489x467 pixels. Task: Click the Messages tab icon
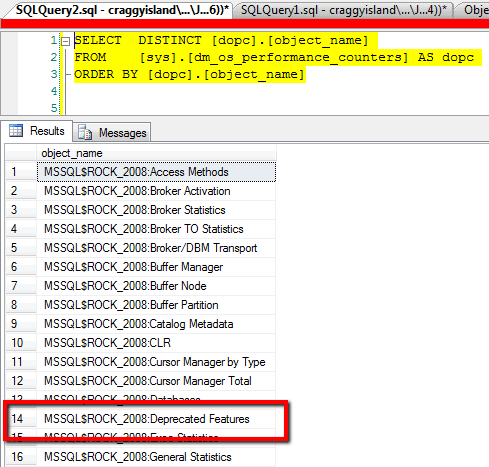click(x=85, y=132)
